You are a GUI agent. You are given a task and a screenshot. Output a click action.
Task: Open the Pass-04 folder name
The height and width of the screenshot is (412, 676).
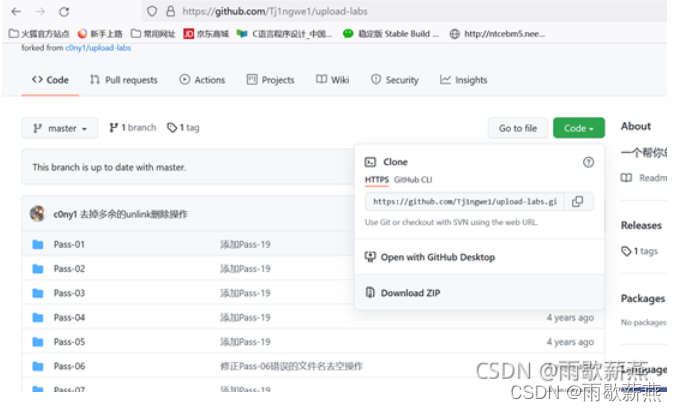pos(69,318)
